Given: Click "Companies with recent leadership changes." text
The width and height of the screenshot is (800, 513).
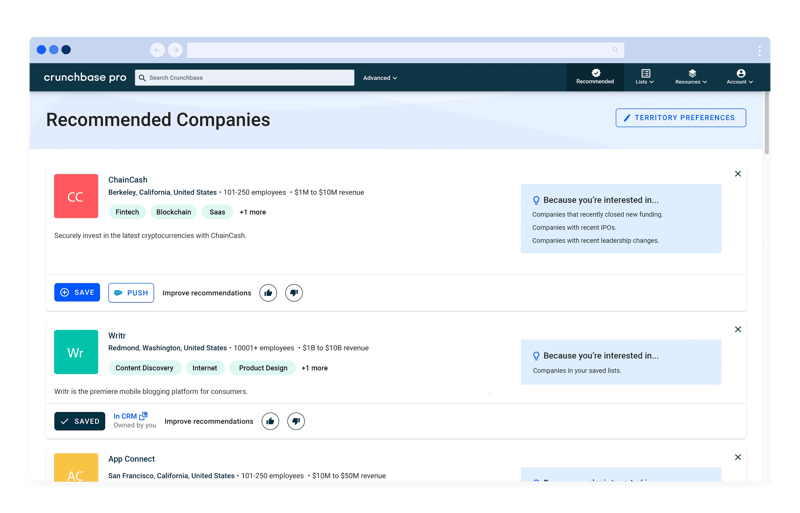Looking at the screenshot, I should coord(595,240).
